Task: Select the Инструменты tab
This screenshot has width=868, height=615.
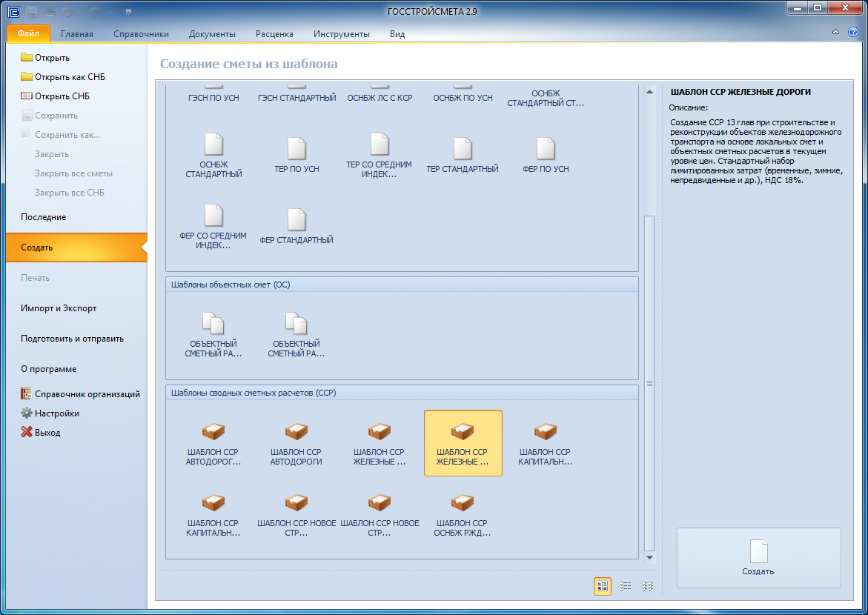Action: tap(342, 34)
